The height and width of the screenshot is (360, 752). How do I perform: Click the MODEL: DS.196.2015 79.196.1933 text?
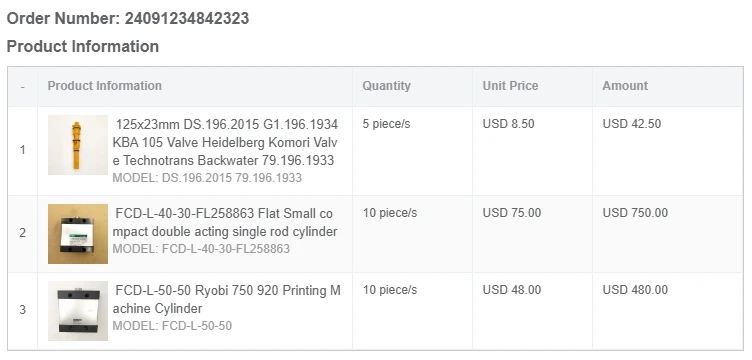point(207,178)
